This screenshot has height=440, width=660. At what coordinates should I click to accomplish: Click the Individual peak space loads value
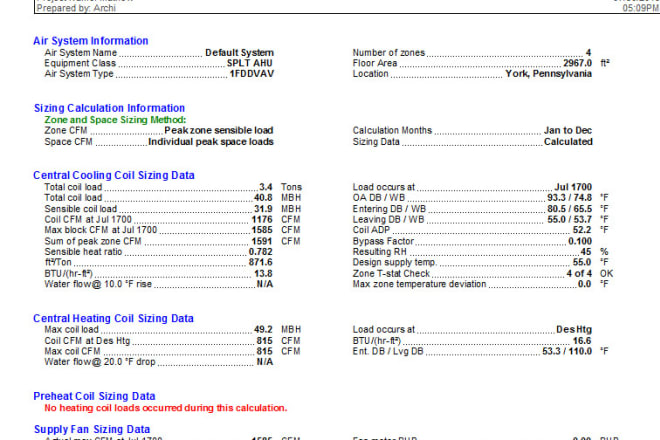pos(211,141)
